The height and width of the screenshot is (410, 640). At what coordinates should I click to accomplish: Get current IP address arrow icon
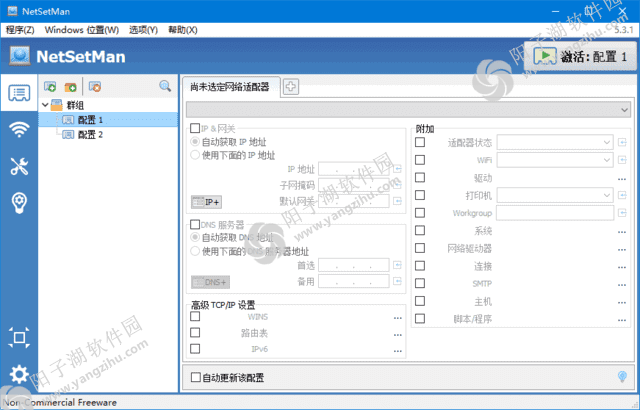pyautogui.click(x=397, y=168)
